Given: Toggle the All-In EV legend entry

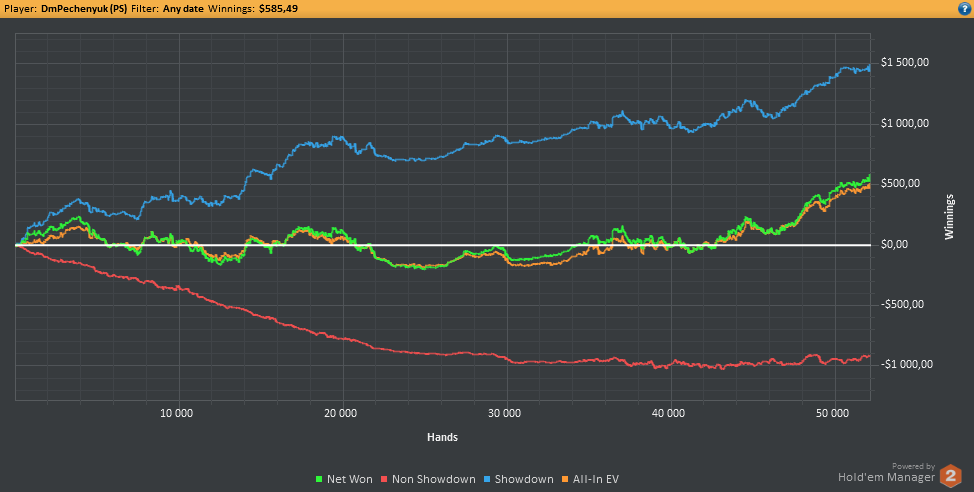Looking at the screenshot, I should (x=589, y=479).
